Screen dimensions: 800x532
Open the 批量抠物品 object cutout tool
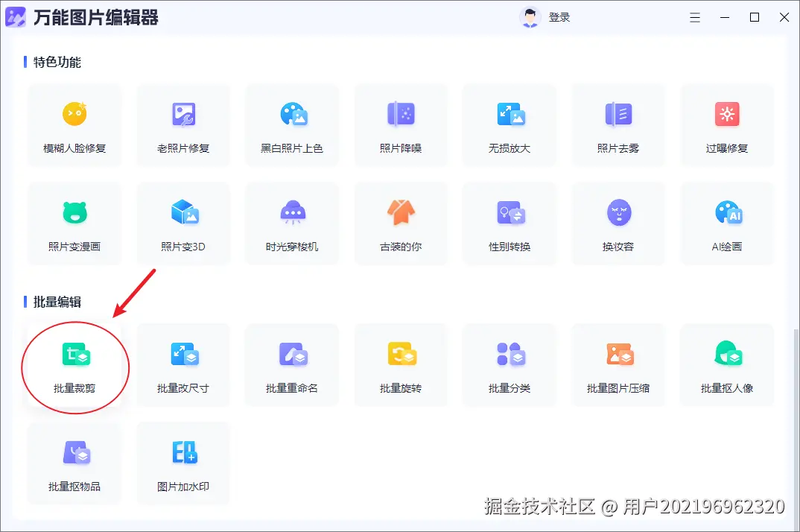click(74, 463)
